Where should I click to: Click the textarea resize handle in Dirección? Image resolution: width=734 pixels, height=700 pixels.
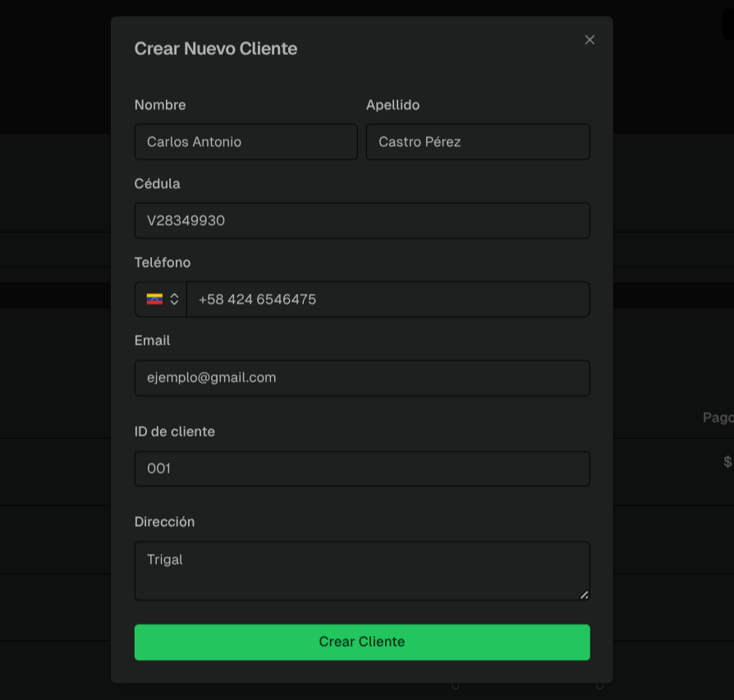[584, 594]
